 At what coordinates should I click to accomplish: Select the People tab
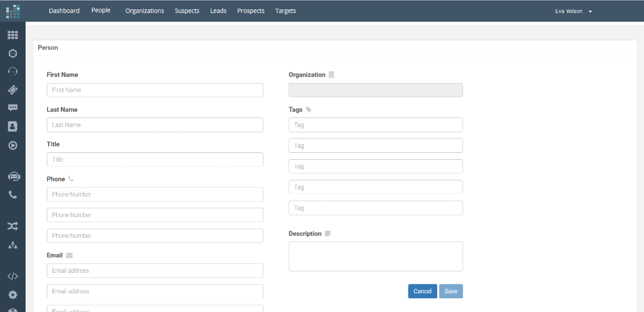[x=101, y=10]
